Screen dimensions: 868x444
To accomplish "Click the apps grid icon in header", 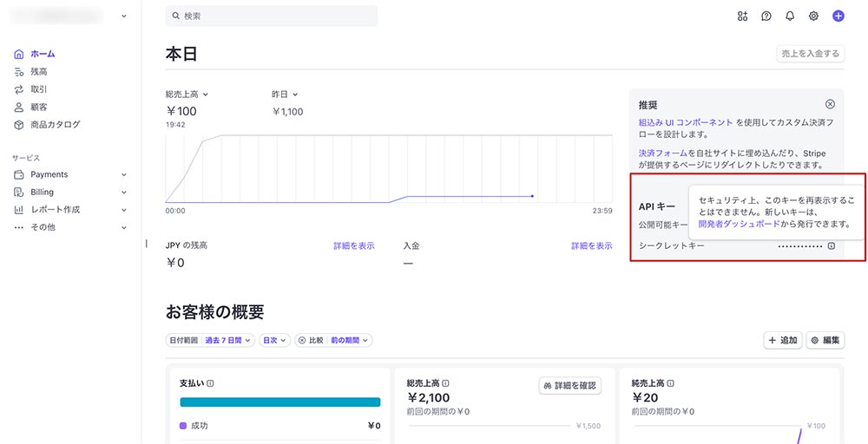I will [x=742, y=16].
